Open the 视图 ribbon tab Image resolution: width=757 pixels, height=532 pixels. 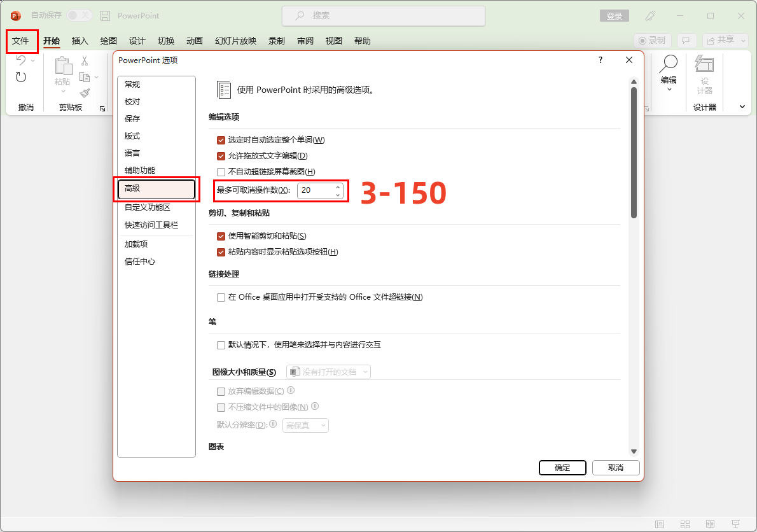pos(333,41)
